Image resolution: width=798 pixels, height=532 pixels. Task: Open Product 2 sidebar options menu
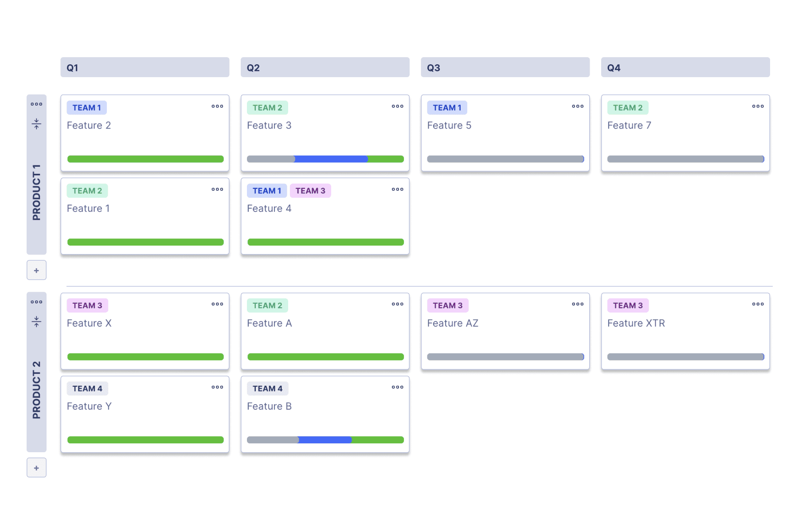point(36,301)
